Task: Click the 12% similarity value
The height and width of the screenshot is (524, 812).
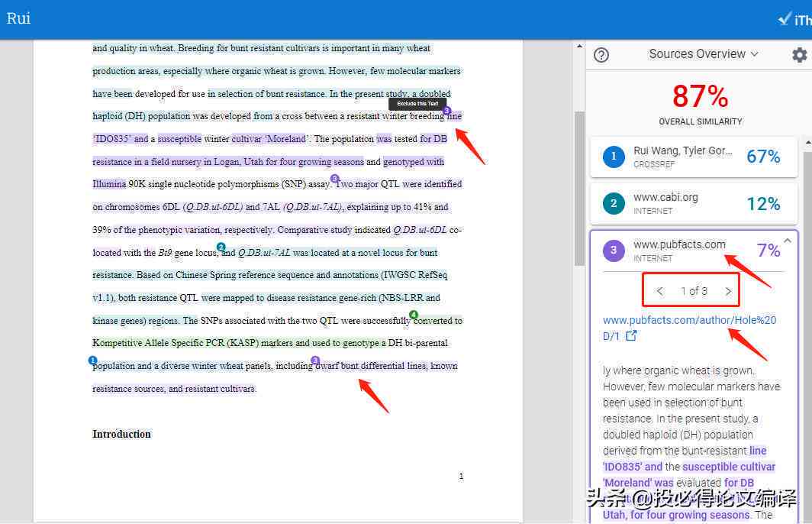Action: tap(763, 204)
